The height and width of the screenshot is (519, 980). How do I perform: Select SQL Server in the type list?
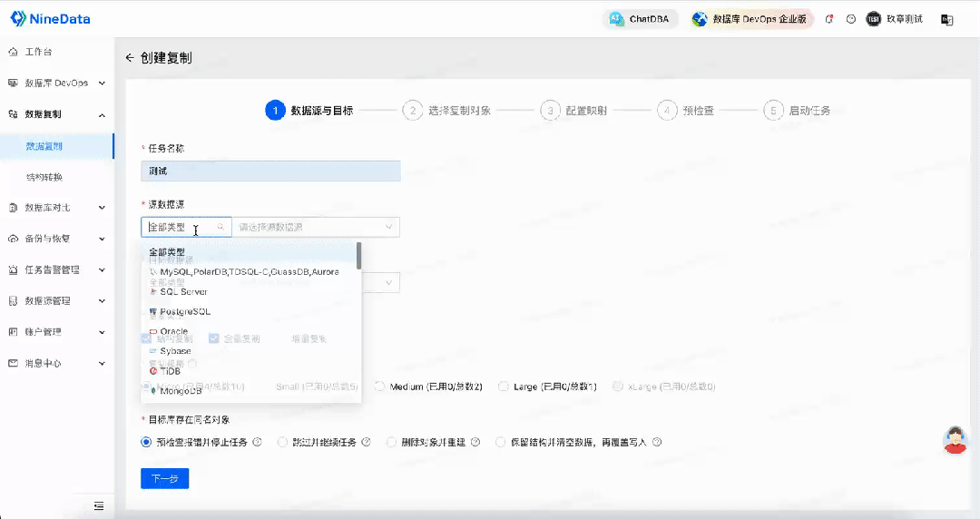(x=249, y=292)
